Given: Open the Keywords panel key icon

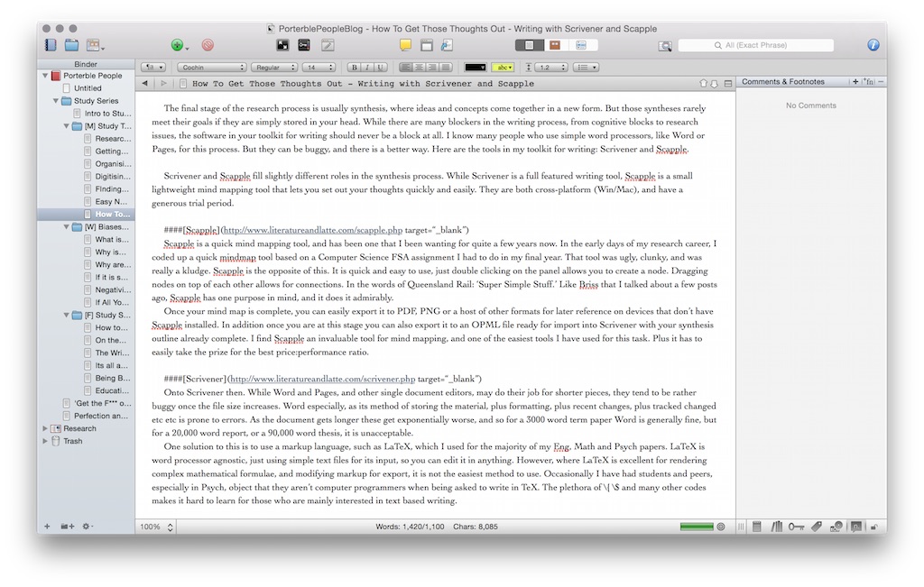Looking at the screenshot, I should click(x=797, y=527).
